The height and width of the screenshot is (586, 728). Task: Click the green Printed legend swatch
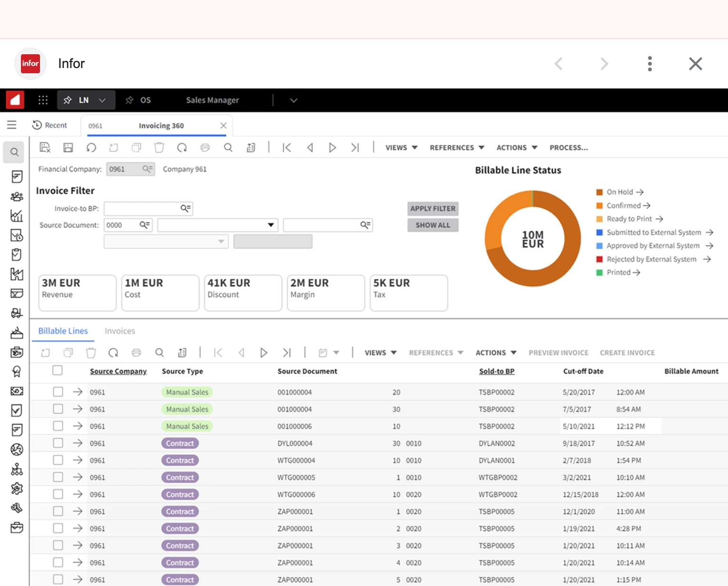600,273
